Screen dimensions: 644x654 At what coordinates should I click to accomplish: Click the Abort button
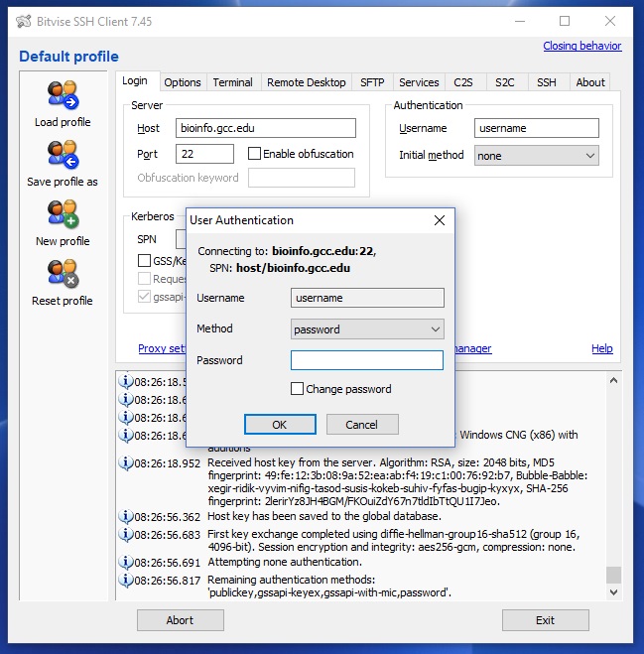tap(181, 620)
